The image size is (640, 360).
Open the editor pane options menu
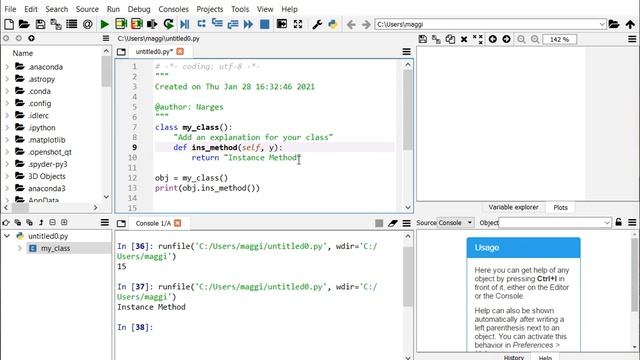[407, 51]
